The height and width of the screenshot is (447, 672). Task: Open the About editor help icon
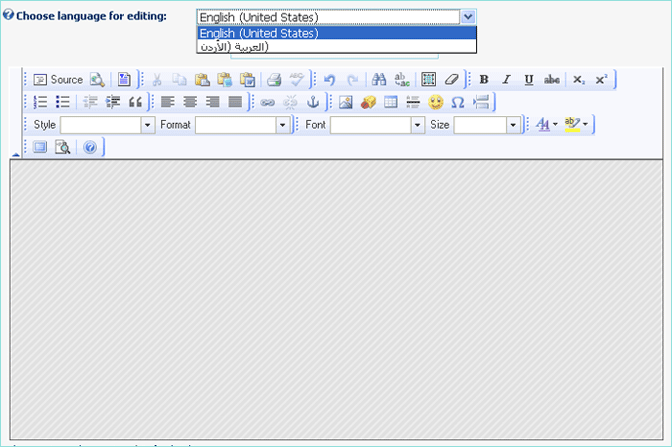90,147
